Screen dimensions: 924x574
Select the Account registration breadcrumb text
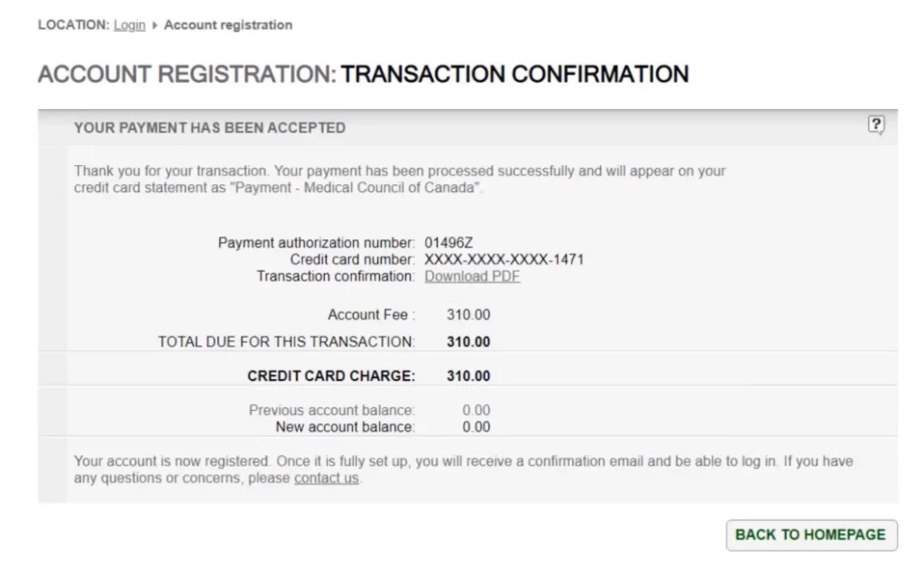[x=228, y=25]
